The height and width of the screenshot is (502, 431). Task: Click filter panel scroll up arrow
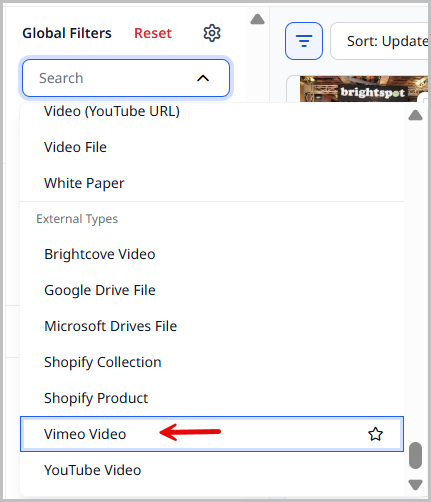click(x=257, y=19)
